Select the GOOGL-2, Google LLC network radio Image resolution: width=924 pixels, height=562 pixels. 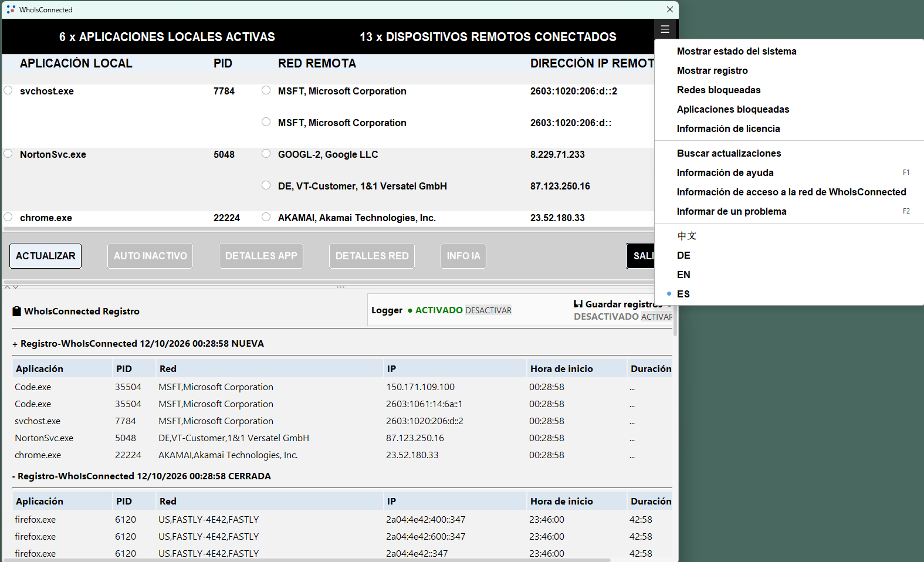[x=266, y=154]
